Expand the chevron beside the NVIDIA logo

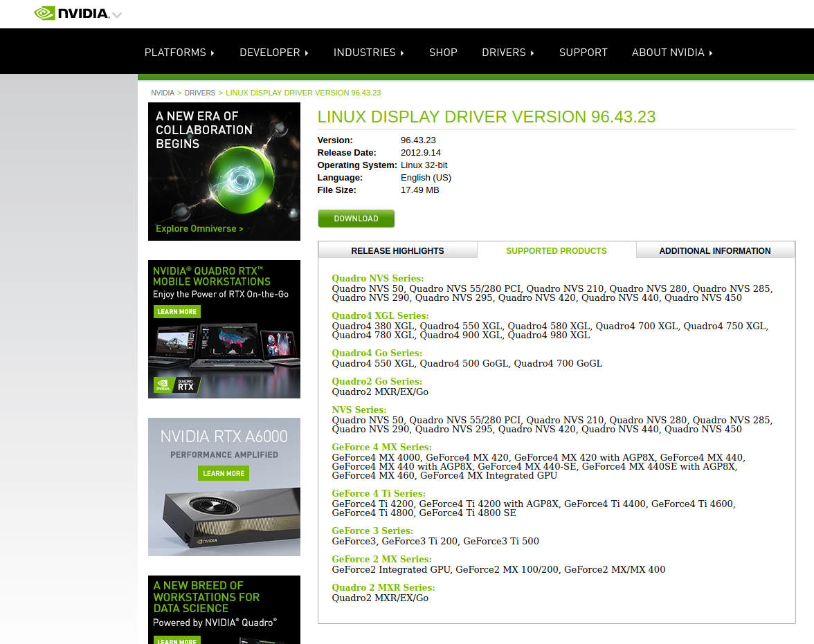118,15
